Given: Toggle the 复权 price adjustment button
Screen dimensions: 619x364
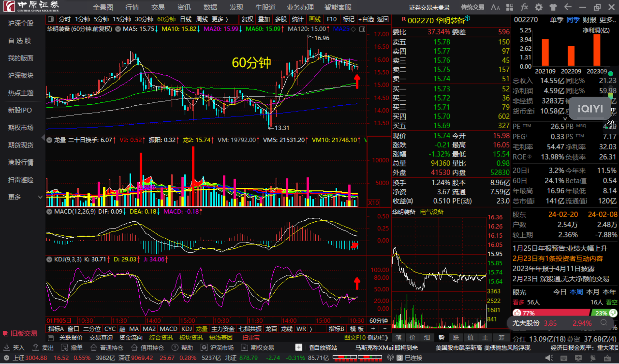Looking at the screenshot, I should (247, 19).
